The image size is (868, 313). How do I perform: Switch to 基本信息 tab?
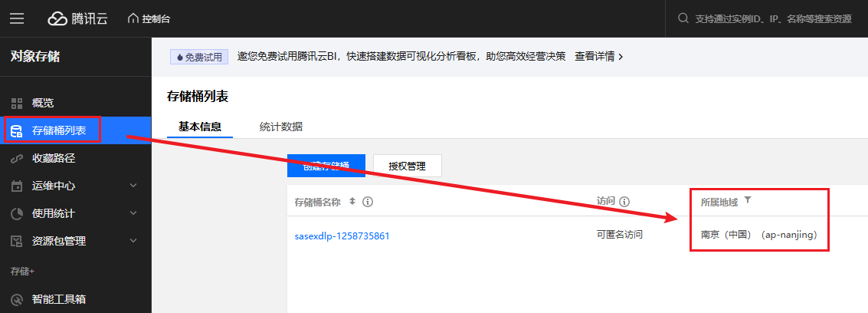(x=200, y=127)
